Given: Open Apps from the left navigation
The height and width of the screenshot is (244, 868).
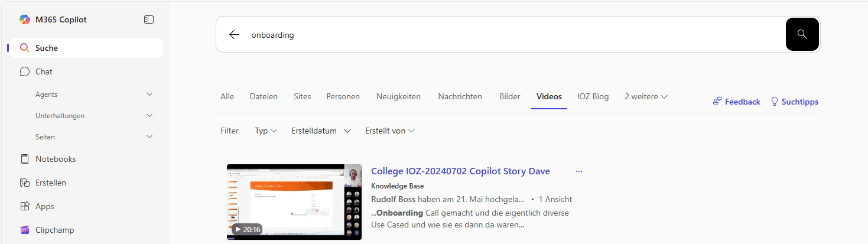Looking at the screenshot, I should 44,206.
